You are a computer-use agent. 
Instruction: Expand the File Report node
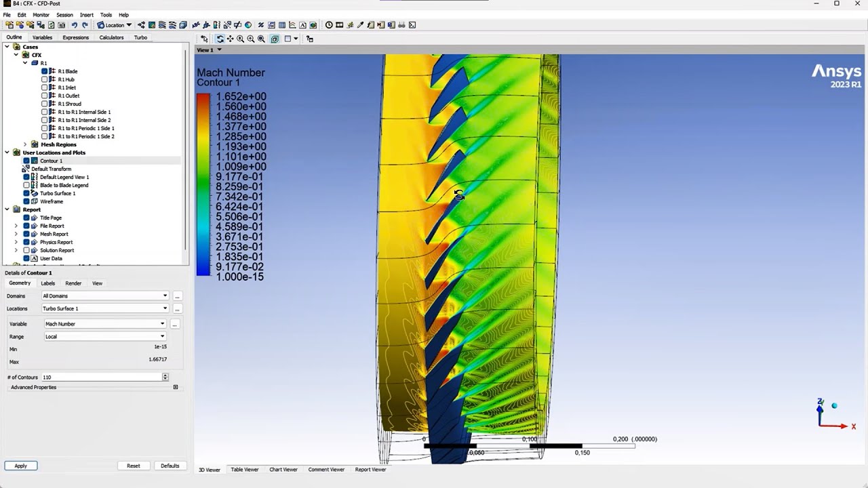16,226
